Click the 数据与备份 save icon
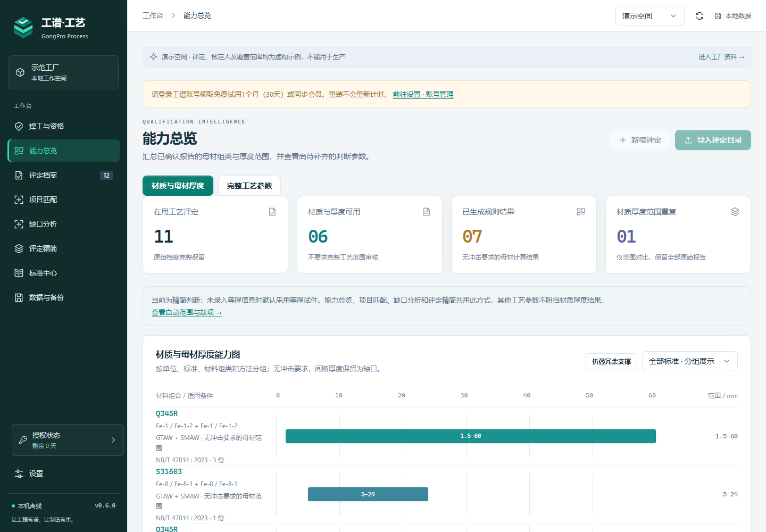This screenshot has height=532, width=766. 19,297
